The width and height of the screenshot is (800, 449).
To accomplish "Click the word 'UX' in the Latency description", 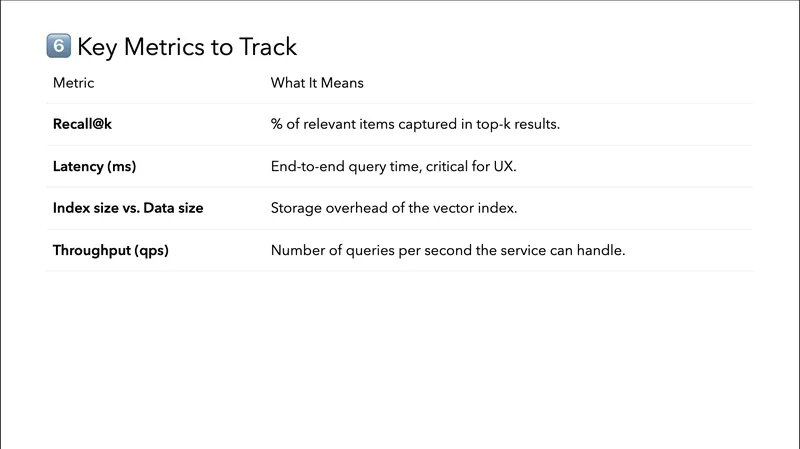I will click(504, 167).
